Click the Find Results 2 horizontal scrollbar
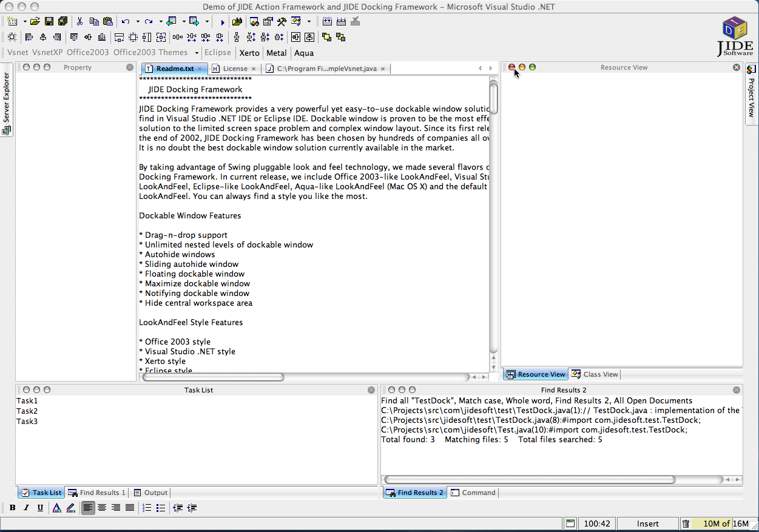Viewport: 759px width, 532px height. tap(562, 479)
